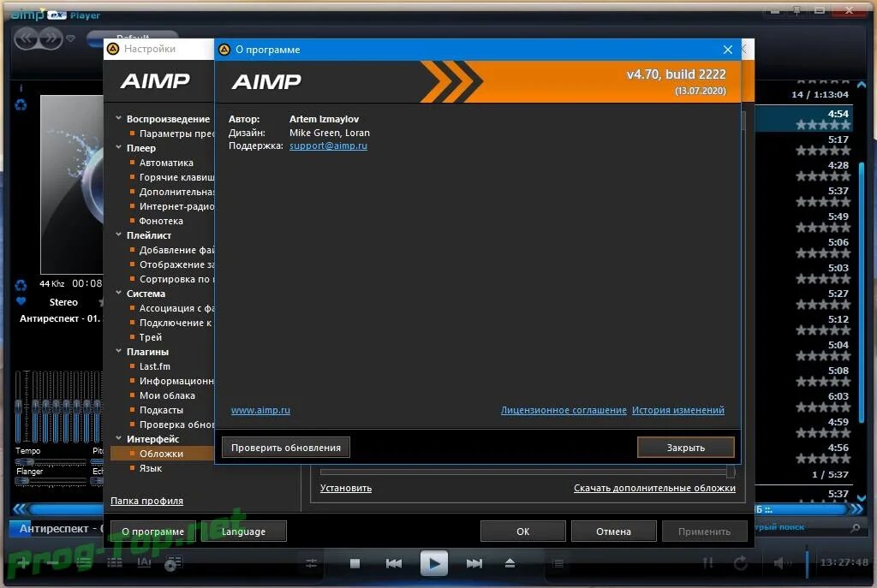Click the album art thumbnail
877x588 pixels.
click(72, 185)
